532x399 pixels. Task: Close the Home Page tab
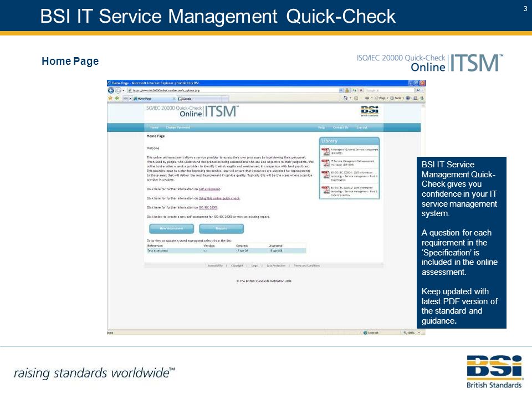point(174,99)
